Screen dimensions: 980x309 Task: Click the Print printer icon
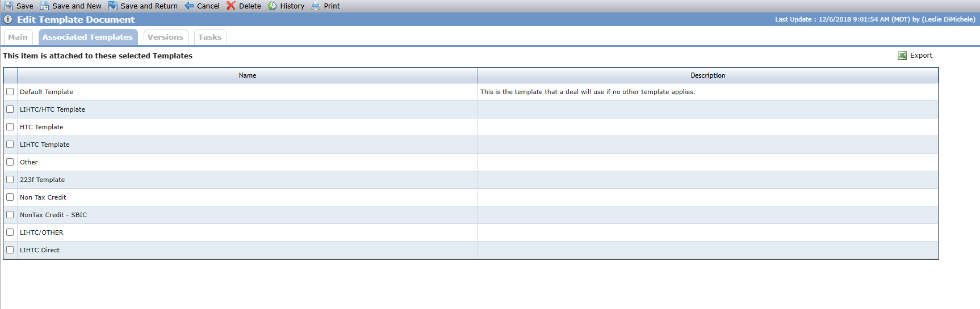tap(316, 6)
